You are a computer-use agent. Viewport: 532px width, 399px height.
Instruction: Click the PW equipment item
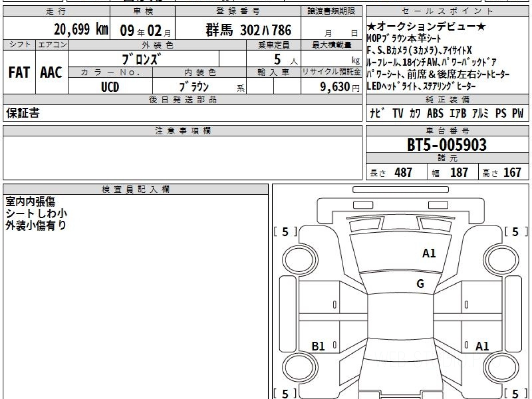(x=518, y=113)
